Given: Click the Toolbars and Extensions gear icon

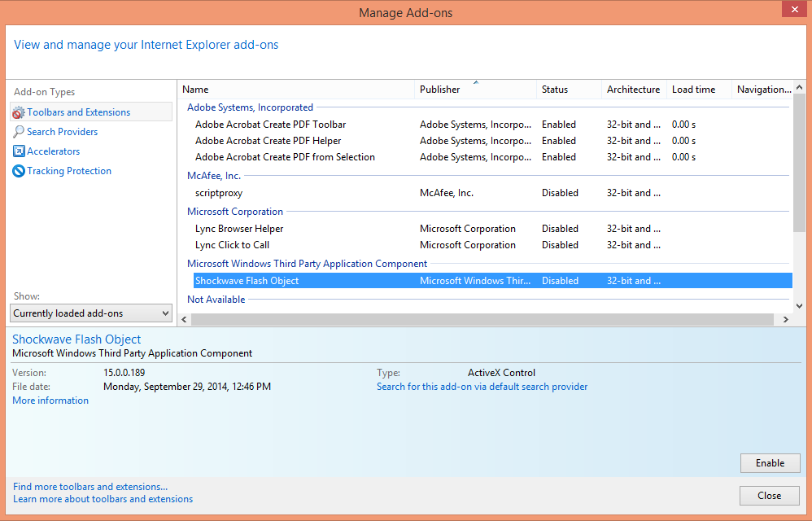Looking at the screenshot, I should pyautogui.click(x=19, y=112).
